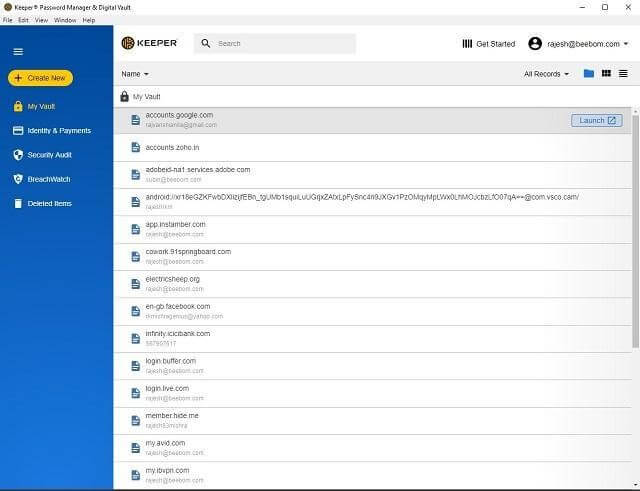Viewport: 640px width, 491px height.
Task: Switch to list view icon
Action: (623, 73)
